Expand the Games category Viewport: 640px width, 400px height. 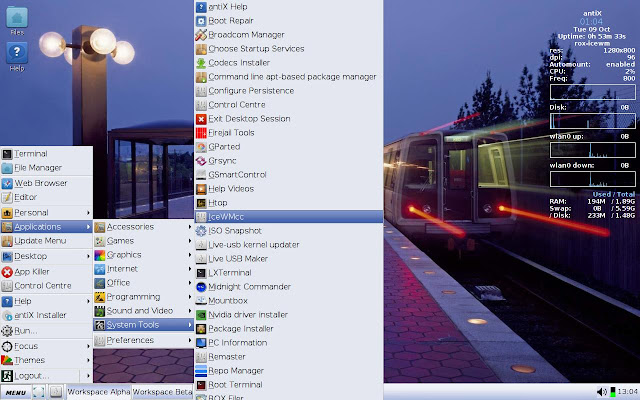tap(143, 241)
